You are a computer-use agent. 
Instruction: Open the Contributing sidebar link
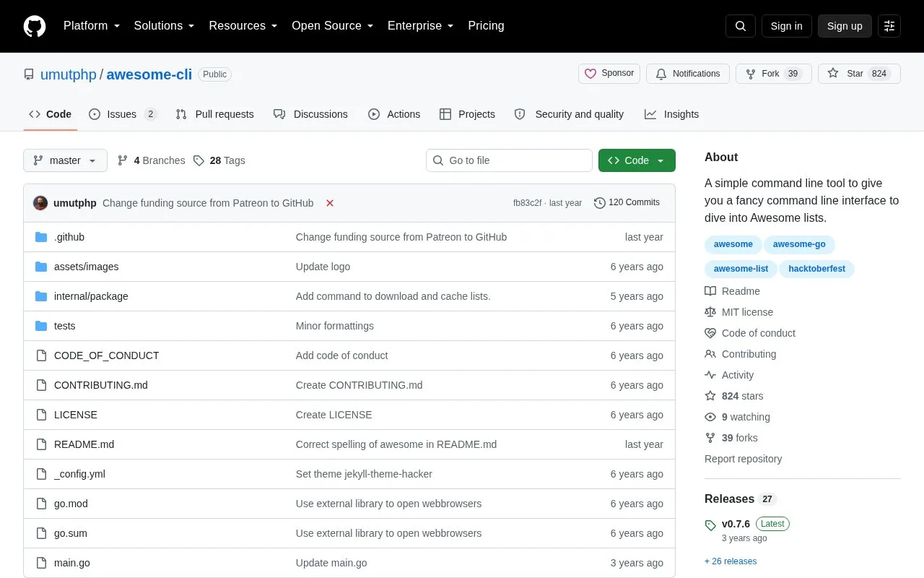point(741,354)
